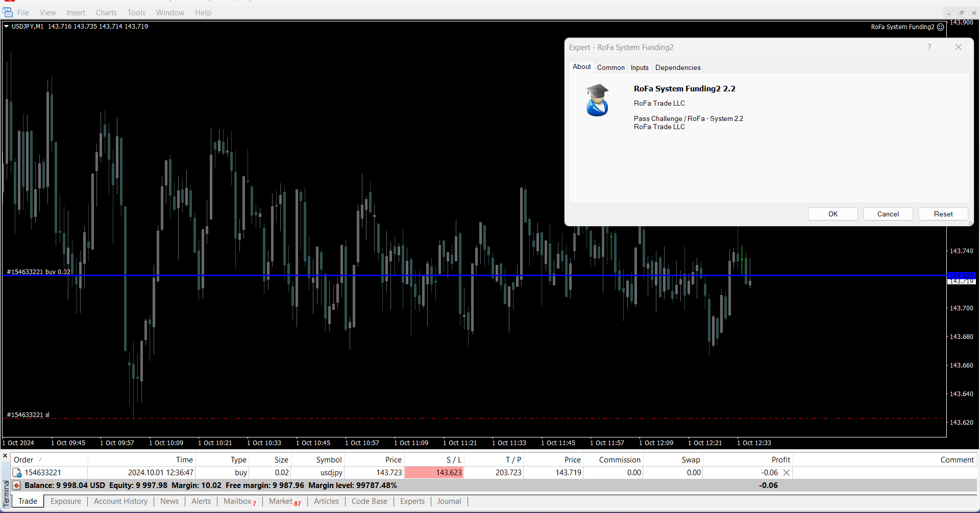Click the red arrow icon beside Balance
The height and width of the screenshot is (513, 980).
pos(17,485)
